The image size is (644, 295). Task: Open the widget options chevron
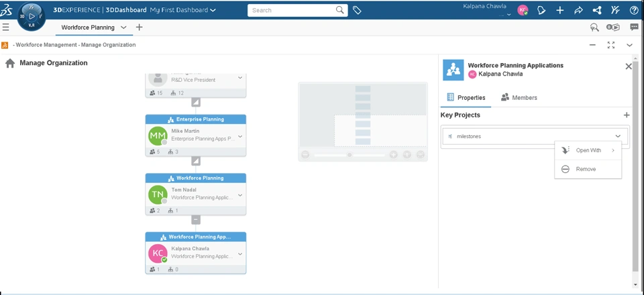coord(630,45)
